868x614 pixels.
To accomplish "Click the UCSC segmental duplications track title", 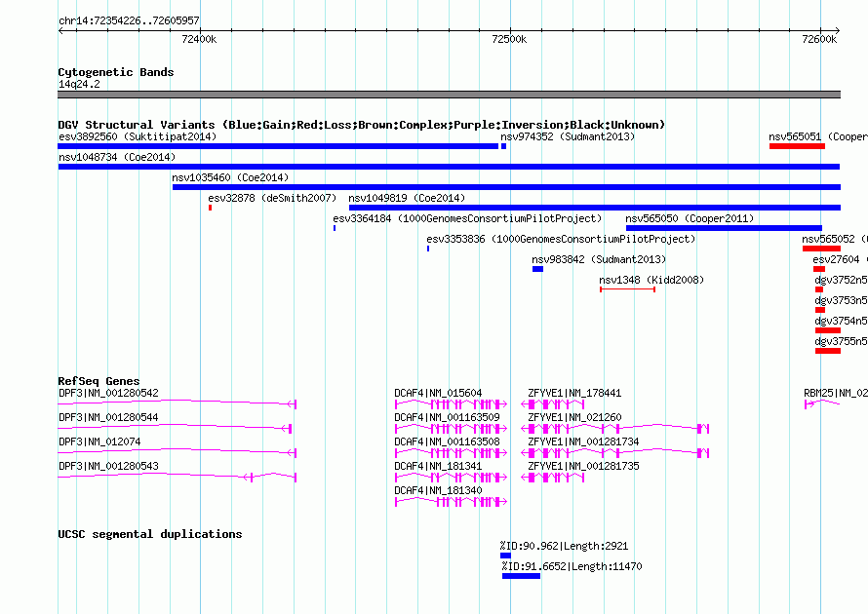I will point(150,534).
